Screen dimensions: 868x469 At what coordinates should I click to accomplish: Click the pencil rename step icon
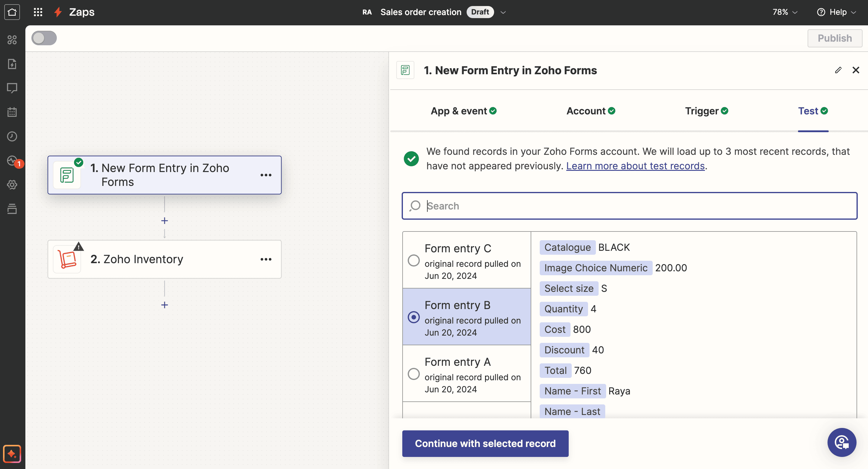[x=838, y=70]
